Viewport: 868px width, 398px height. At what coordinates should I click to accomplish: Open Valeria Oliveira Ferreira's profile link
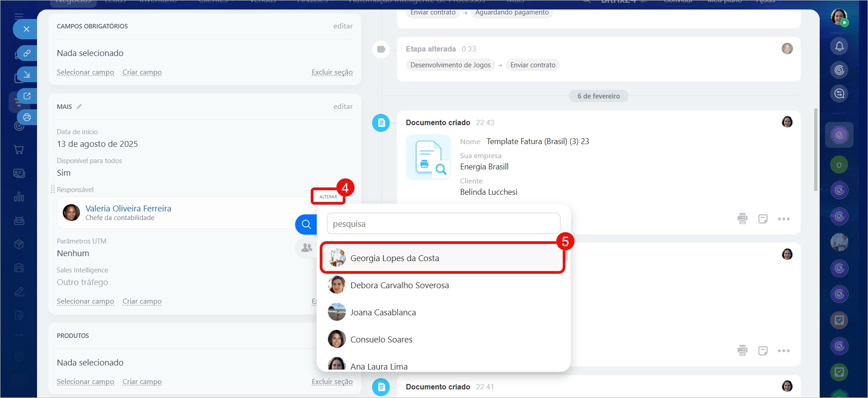128,208
